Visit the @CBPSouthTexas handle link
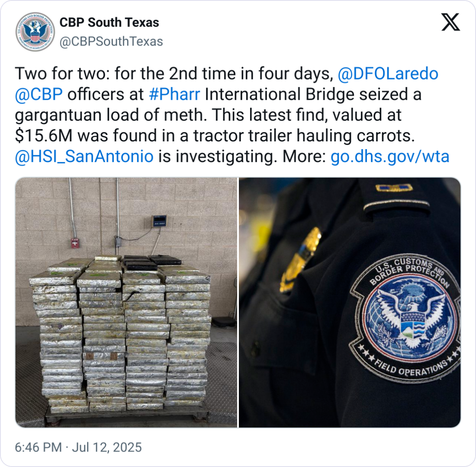The height and width of the screenshot is (467, 476). point(111,42)
